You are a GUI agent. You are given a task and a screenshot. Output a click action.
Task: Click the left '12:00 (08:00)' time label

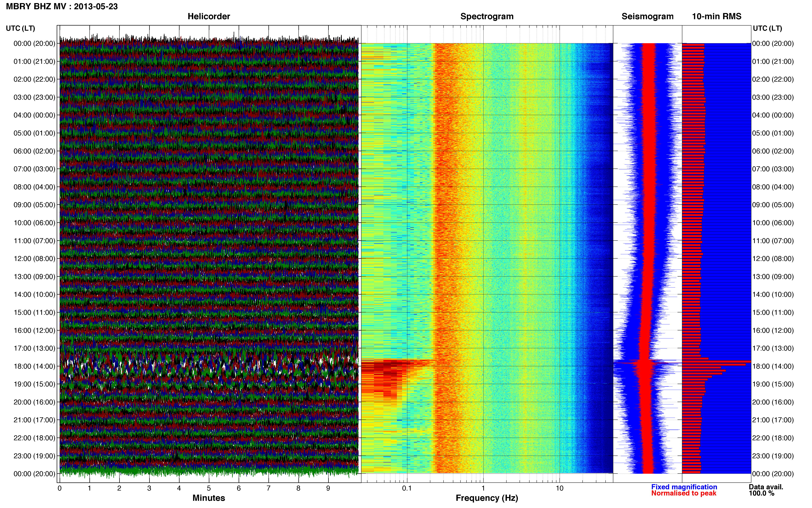(34, 259)
